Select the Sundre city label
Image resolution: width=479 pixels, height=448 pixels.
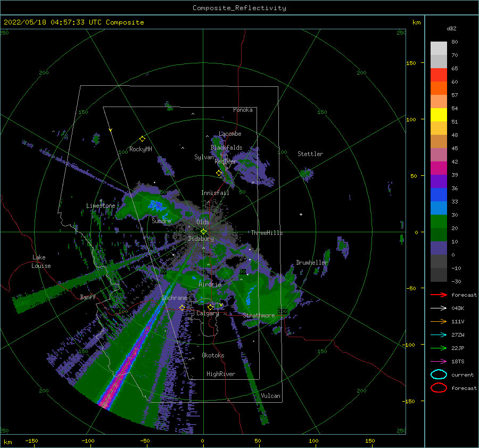[161, 221]
